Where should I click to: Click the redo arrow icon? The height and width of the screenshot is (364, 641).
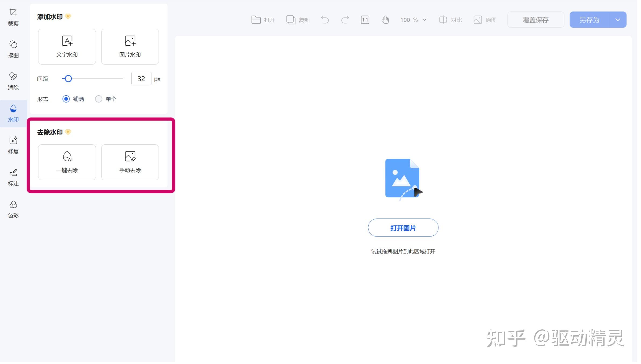345,20
